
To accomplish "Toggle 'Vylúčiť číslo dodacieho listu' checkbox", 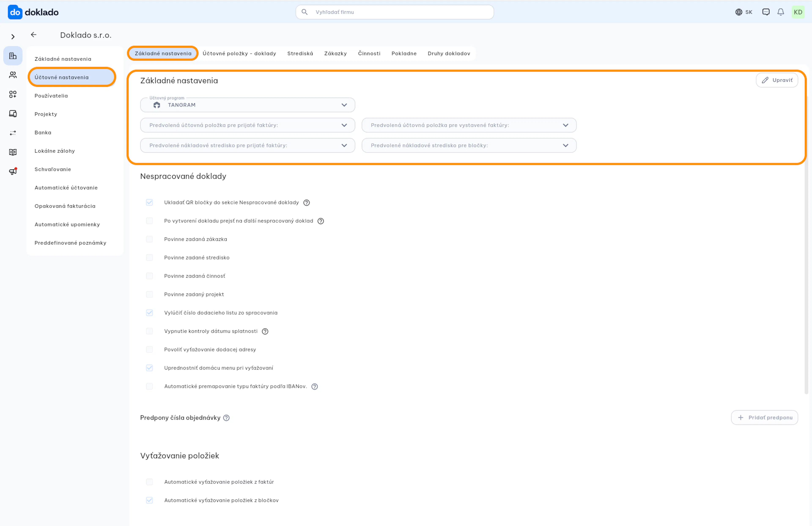I will click(x=149, y=313).
